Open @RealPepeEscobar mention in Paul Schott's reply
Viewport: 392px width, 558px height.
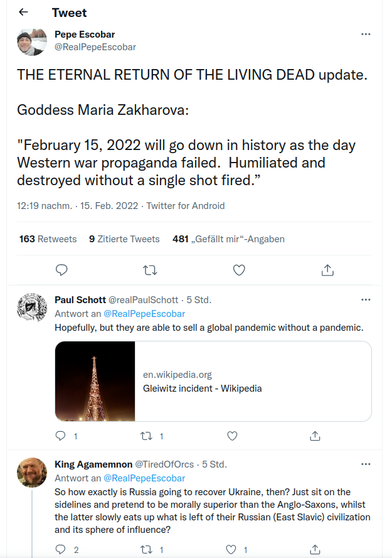pyautogui.click(x=144, y=313)
